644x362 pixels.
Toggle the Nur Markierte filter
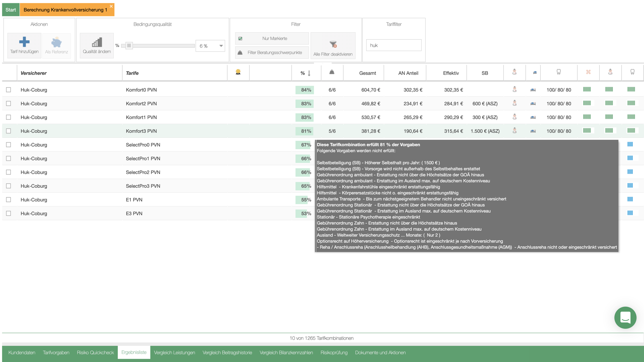(272, 39)
